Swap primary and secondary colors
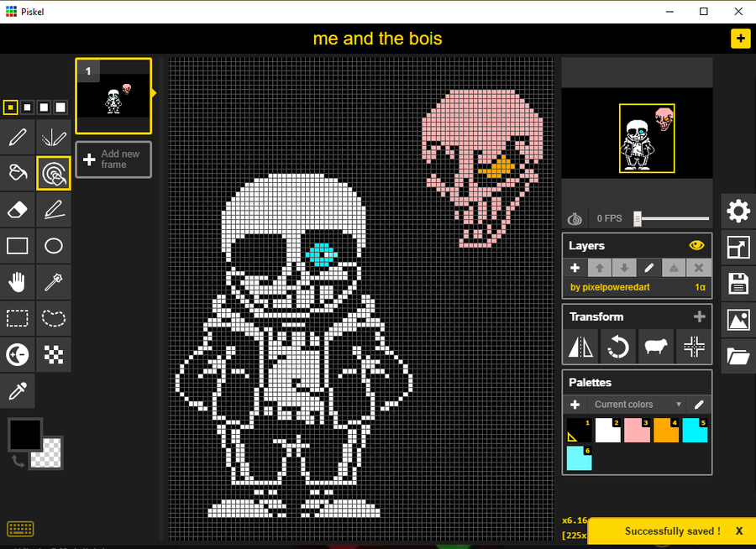The width and height of the screenshot is (756, 549). pyautogui.click(x=18, y=461)
